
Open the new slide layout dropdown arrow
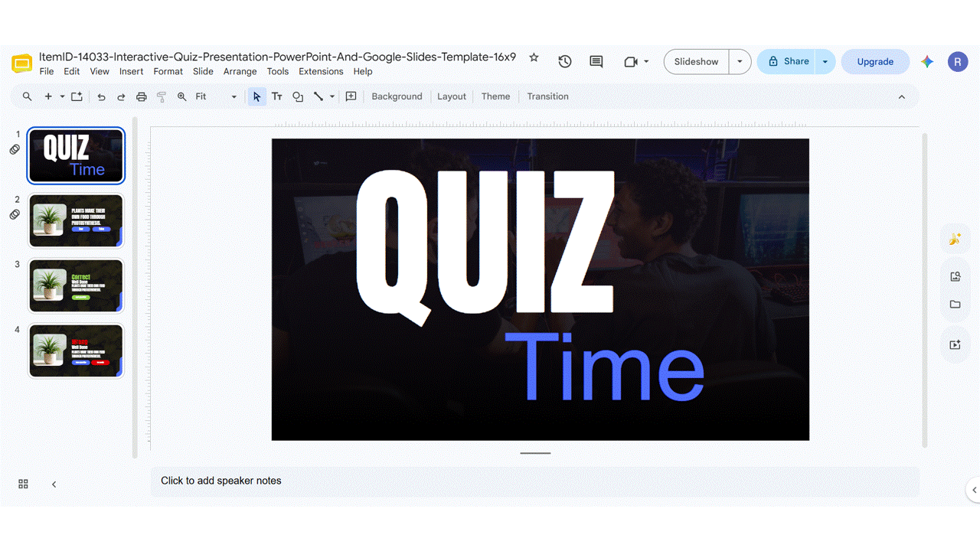pyautogui.click(x=62, y=97)
